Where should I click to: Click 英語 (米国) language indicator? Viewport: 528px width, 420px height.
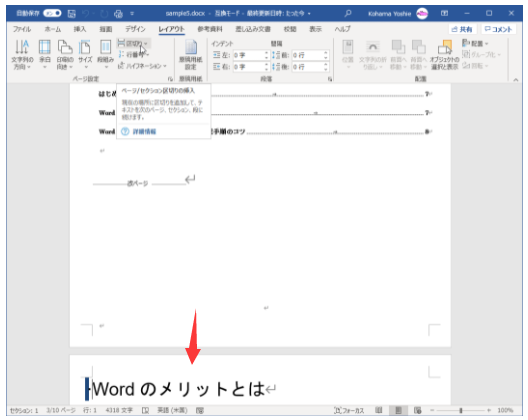point(172,411)
